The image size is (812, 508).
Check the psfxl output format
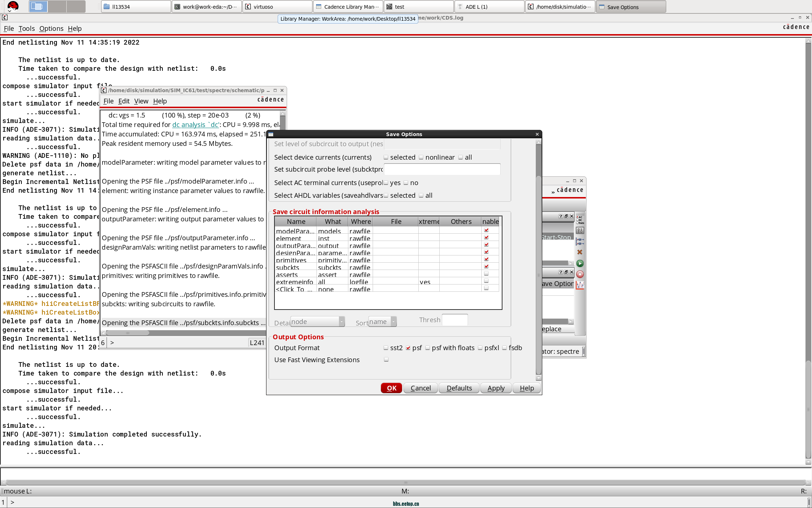pos(480,348)
